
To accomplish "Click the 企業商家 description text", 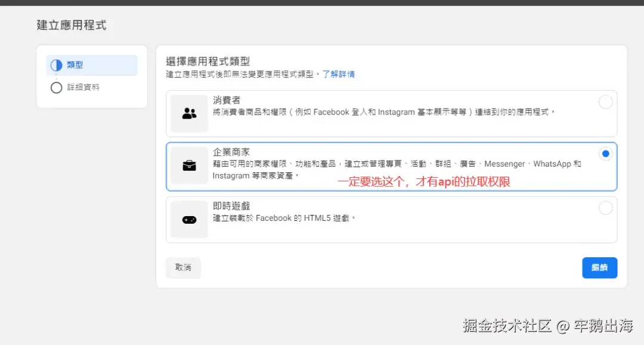I will [x=397, y=164].
